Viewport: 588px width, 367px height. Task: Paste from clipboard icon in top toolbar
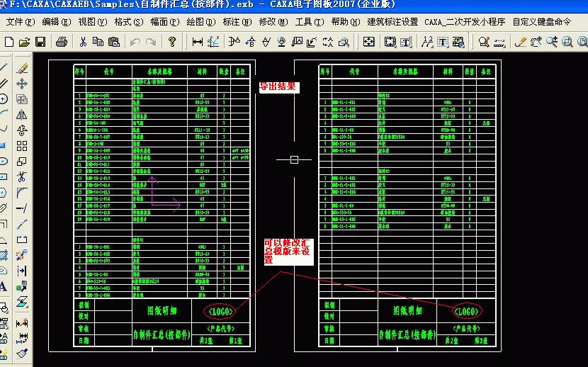113,42
